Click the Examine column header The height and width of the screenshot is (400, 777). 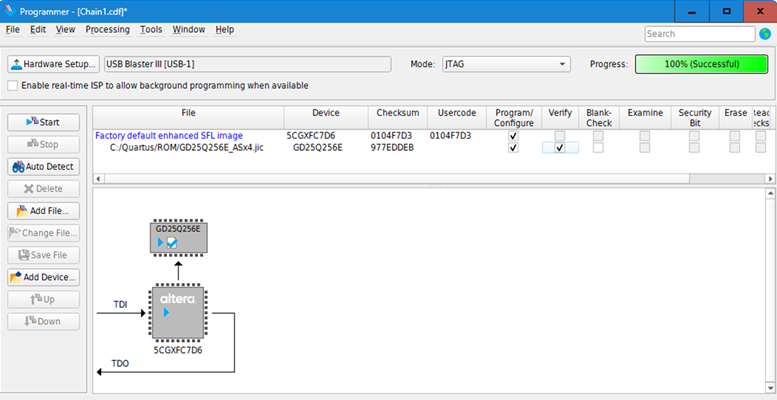click(645, 118)
